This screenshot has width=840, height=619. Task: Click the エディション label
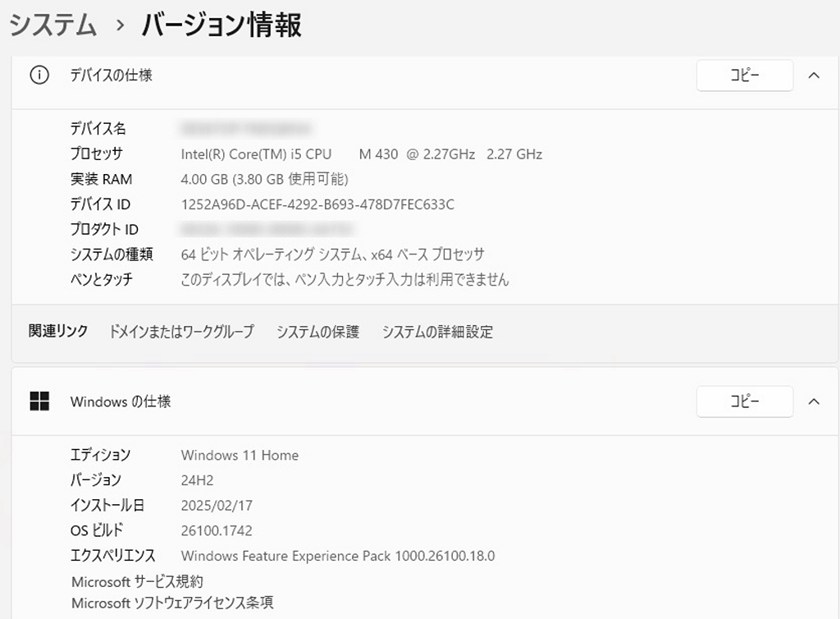tap(100, 455)
